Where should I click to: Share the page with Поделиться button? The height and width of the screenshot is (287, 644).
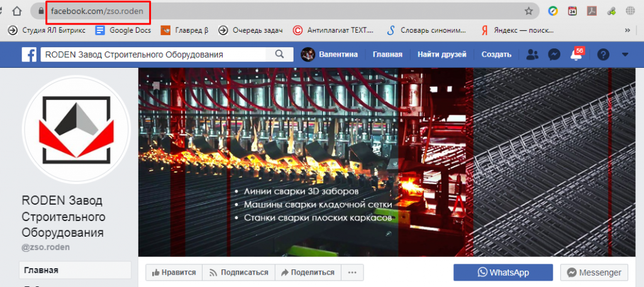click(308, 273)
